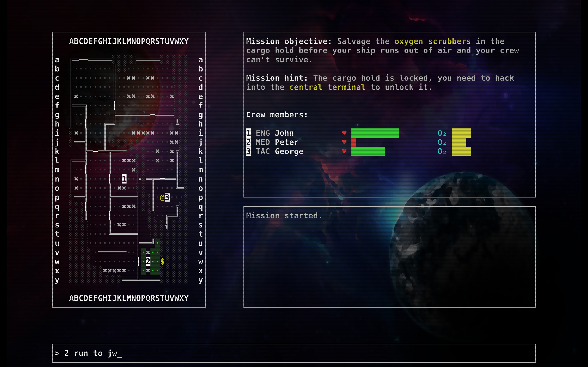The image size is (588, 367).
Task: Click the "Crew members:" heading
Action: [x=277, y=114]
